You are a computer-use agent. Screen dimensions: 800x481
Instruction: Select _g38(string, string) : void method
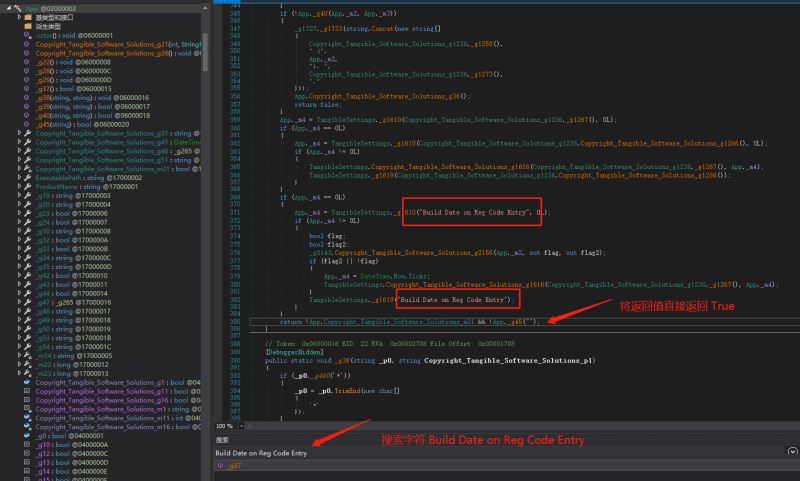point(92,97)
